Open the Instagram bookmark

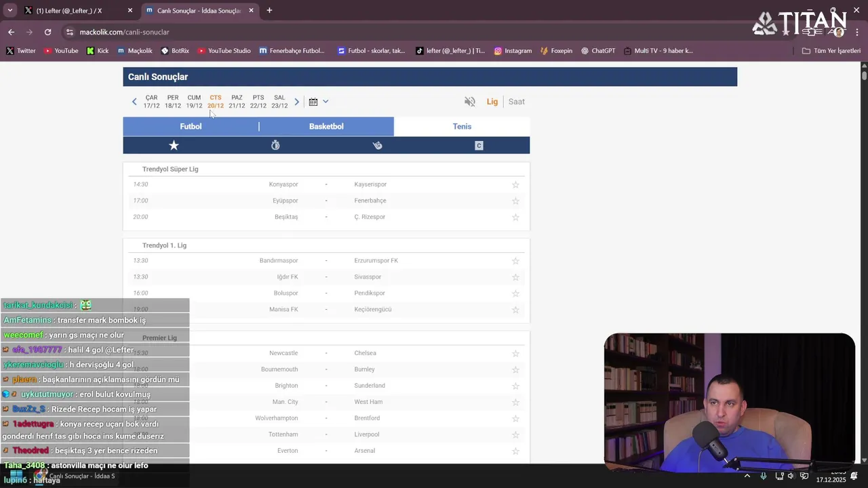click(x=513, y=51)
